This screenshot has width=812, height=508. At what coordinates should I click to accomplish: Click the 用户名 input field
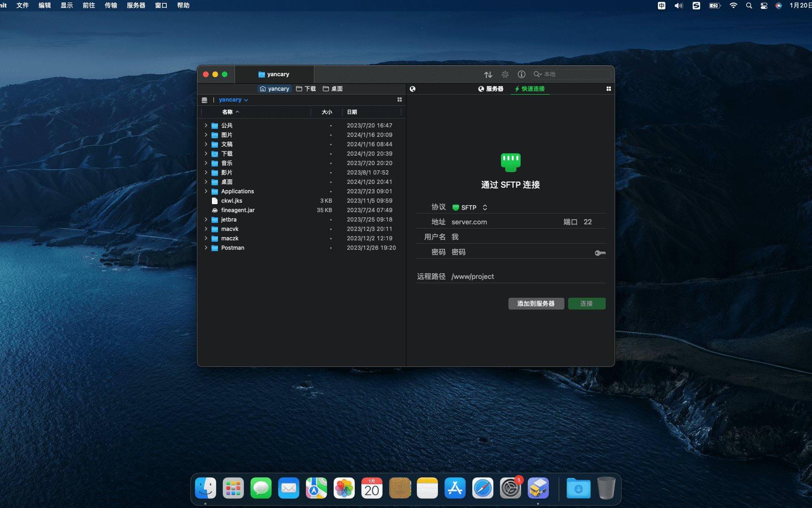pyautogui.click(x=528, y=237)
